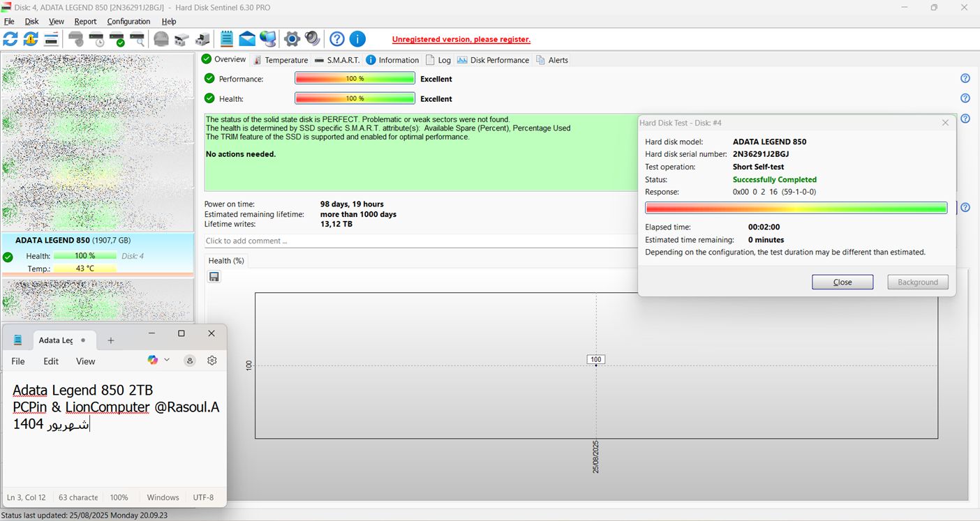The width and height of the screenshot is (980, 521).
Task: Click the 100% zoom level in Notepad status bar
Action: (119, 497)
